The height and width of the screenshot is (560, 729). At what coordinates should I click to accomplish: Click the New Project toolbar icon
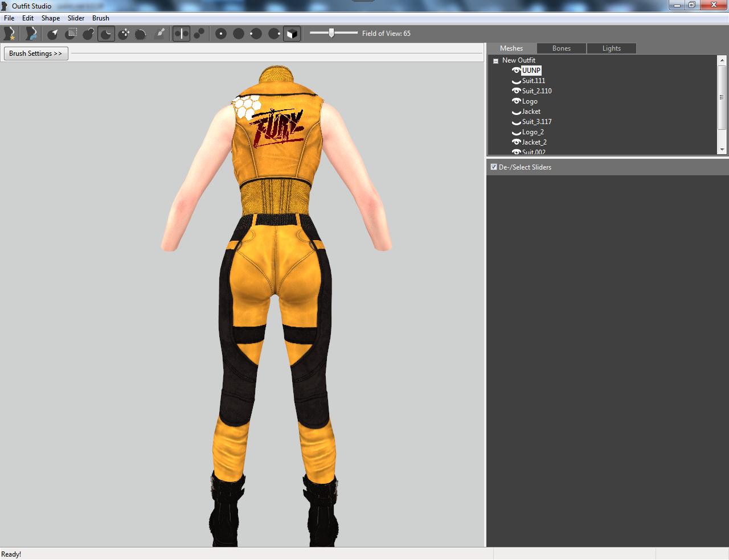tap(10, 34)
